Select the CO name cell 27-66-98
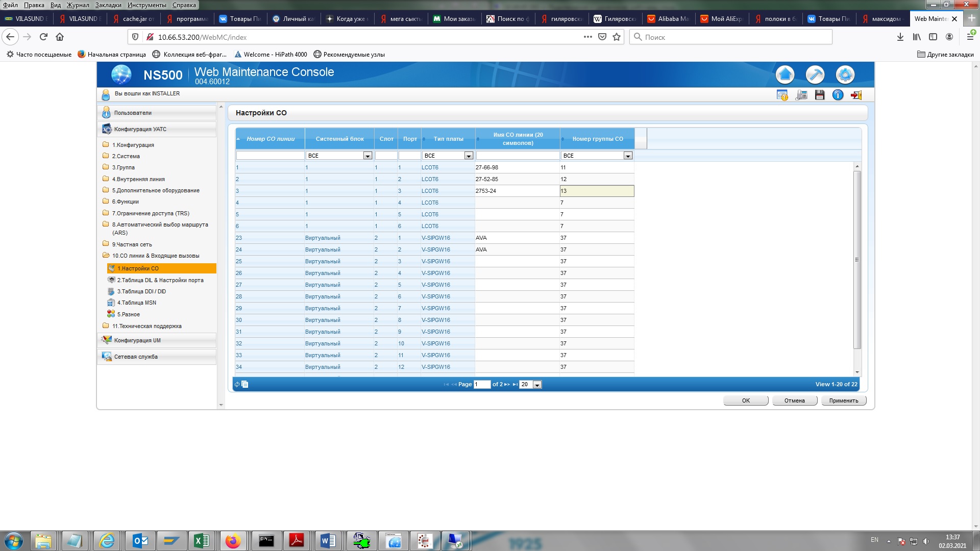 (x=517, y=167)
